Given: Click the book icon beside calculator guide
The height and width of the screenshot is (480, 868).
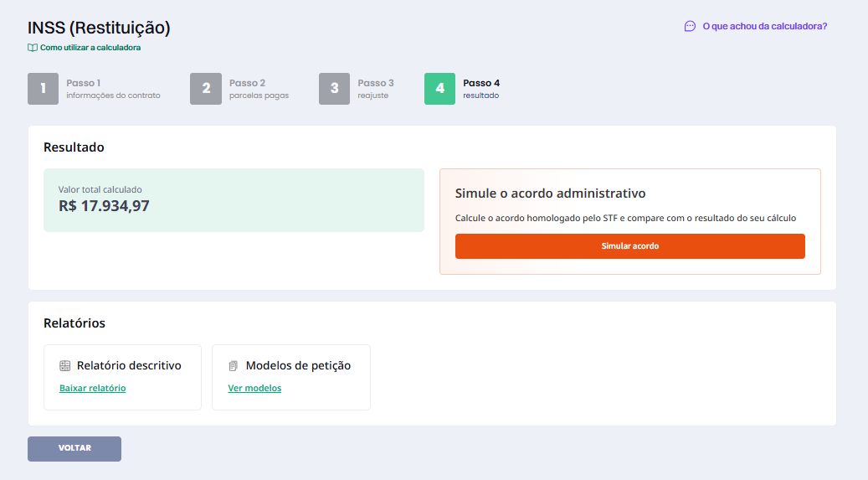Looking at the screenshot, I should coord(33,48).
